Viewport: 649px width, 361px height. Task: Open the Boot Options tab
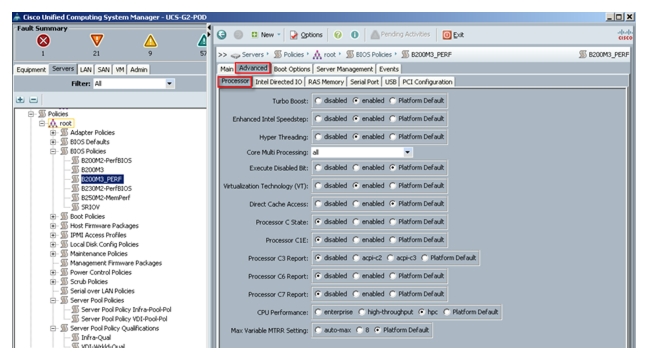pyautogui.click(x=292, y=69)
